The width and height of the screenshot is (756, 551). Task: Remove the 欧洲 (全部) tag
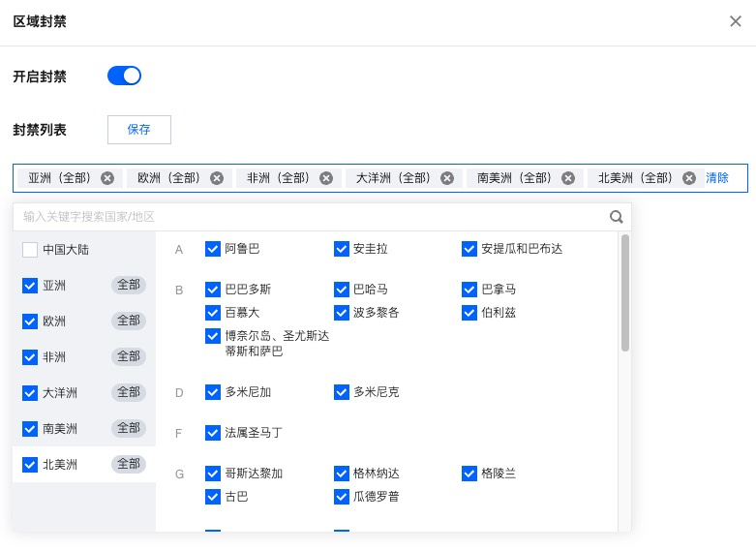coord(217,178)
